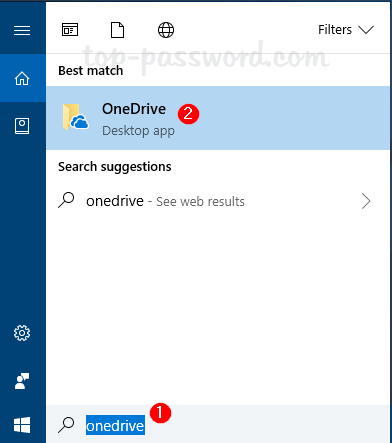Viewport: 392px width, 443px height.
Task: Expand the chevron next to Filters
Action: [366, 30]
